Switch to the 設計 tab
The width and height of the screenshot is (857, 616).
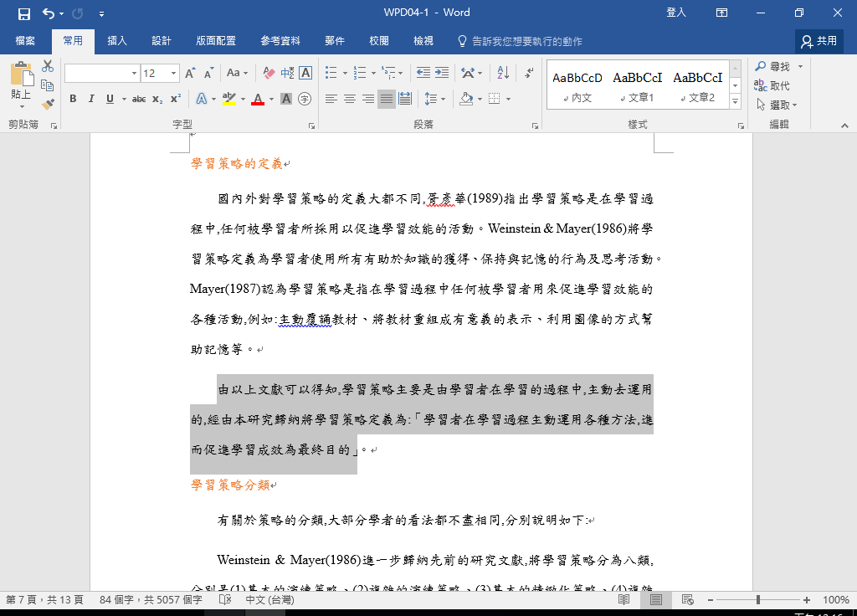162,41
